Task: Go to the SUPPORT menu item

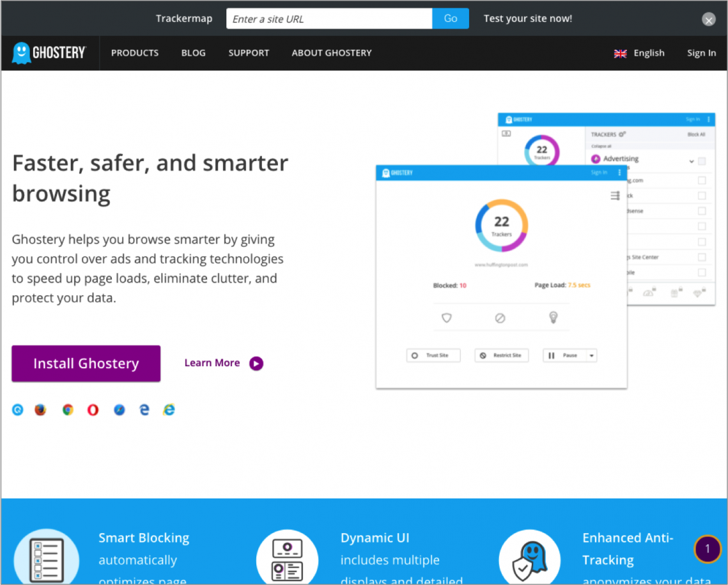Action: (249, 53)
